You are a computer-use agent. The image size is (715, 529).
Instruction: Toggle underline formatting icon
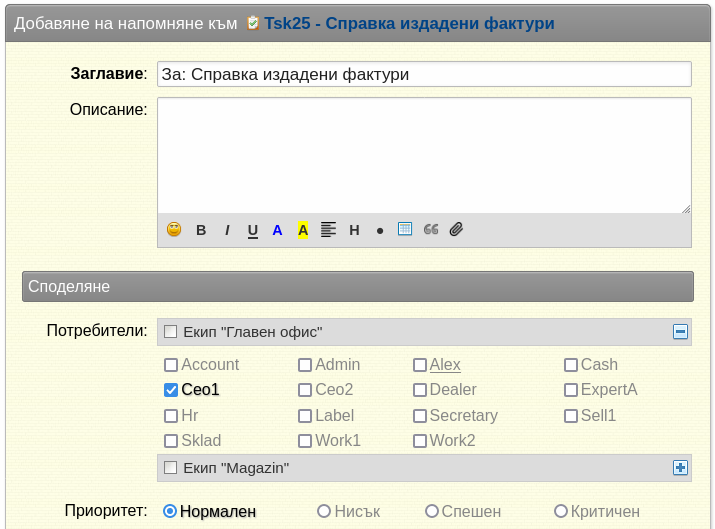(x=253, y=231)
